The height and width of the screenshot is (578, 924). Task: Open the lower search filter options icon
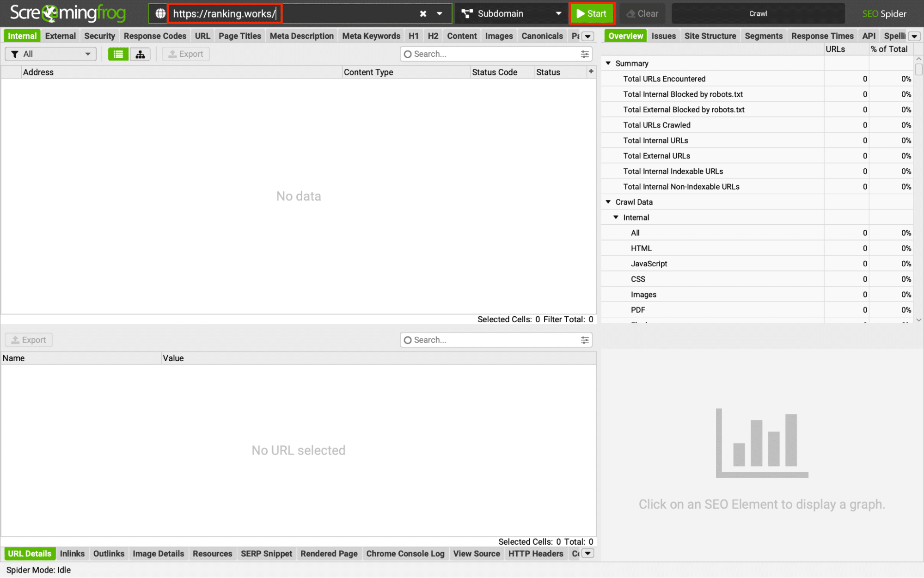[x=585, y=340]
